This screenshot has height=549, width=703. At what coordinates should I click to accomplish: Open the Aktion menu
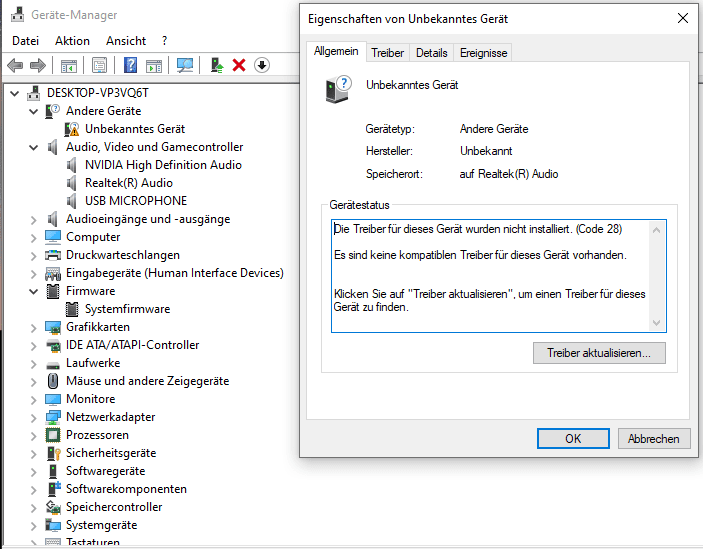click(72, 41)
